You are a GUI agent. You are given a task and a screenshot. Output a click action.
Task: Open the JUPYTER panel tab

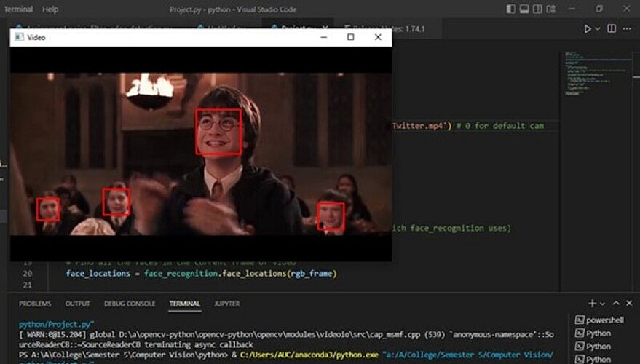[227, 304]
